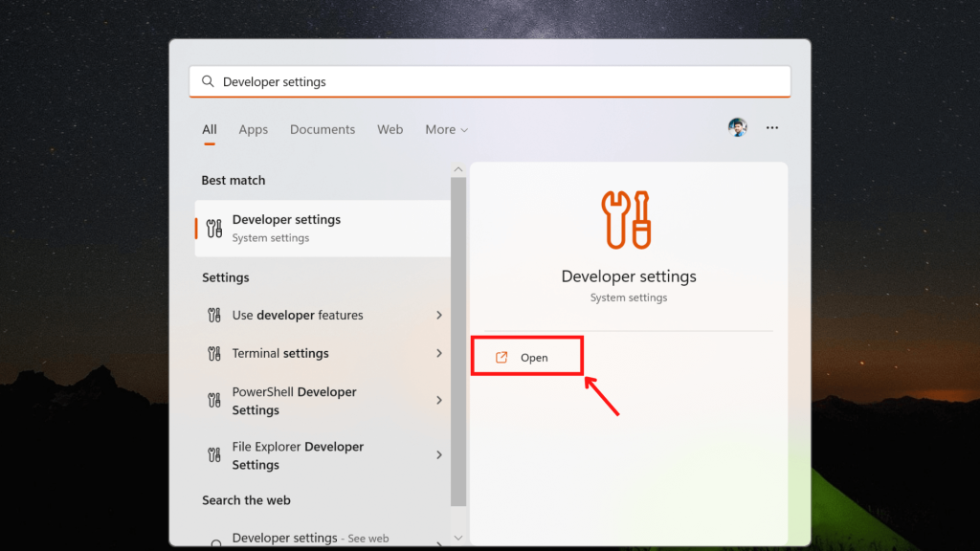Click the Terminal settings tools icon
Screen dimensions: 980x551
click(x=214, y=354)
